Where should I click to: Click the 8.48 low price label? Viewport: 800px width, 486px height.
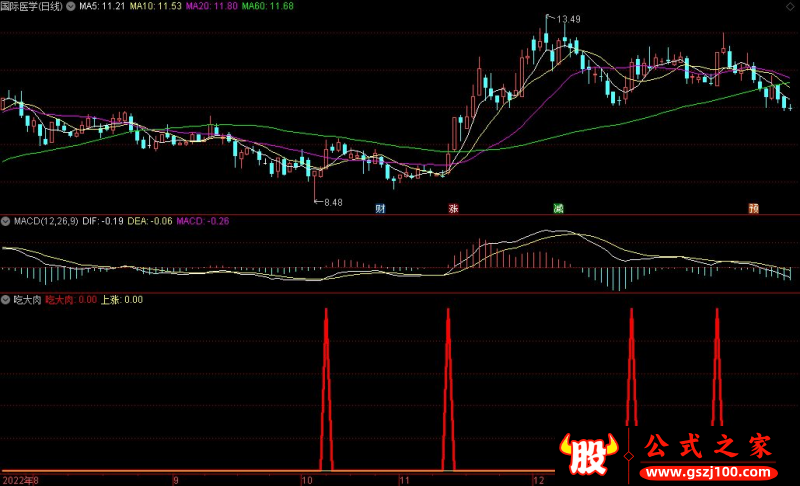[x=333, y=202]
